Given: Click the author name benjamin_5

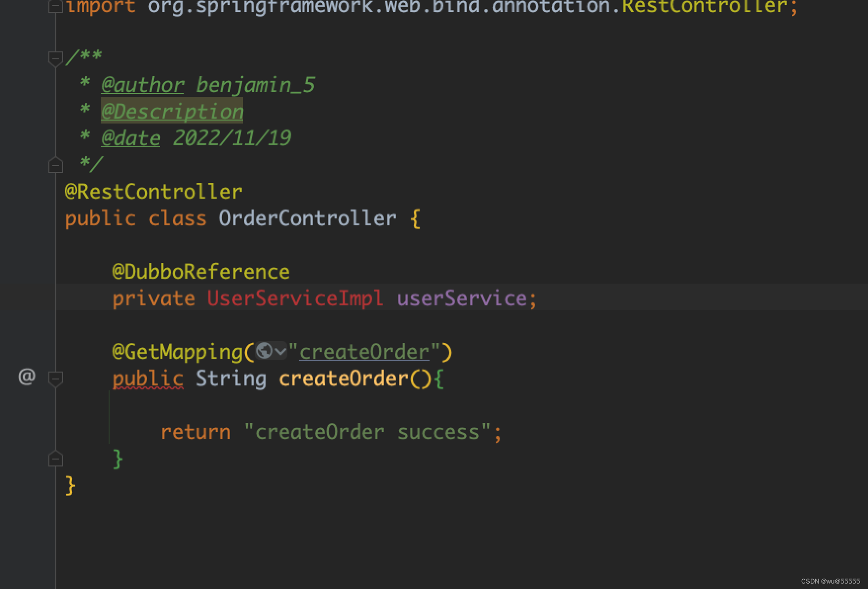Looking at the screenshot, I should point(256,85).
